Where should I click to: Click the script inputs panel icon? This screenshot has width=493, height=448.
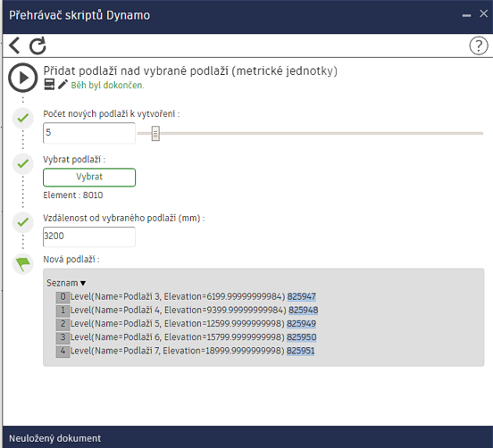click(x=49, y=84)
